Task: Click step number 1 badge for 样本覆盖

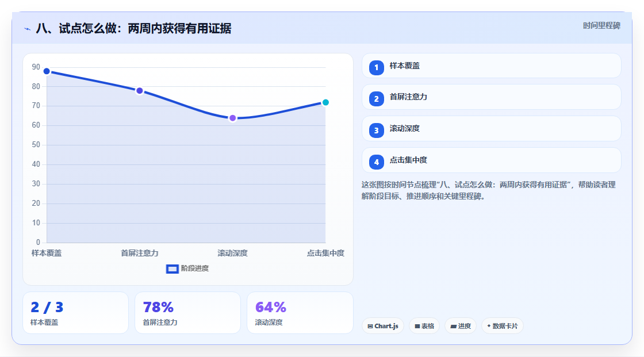Action: point(376,67)
